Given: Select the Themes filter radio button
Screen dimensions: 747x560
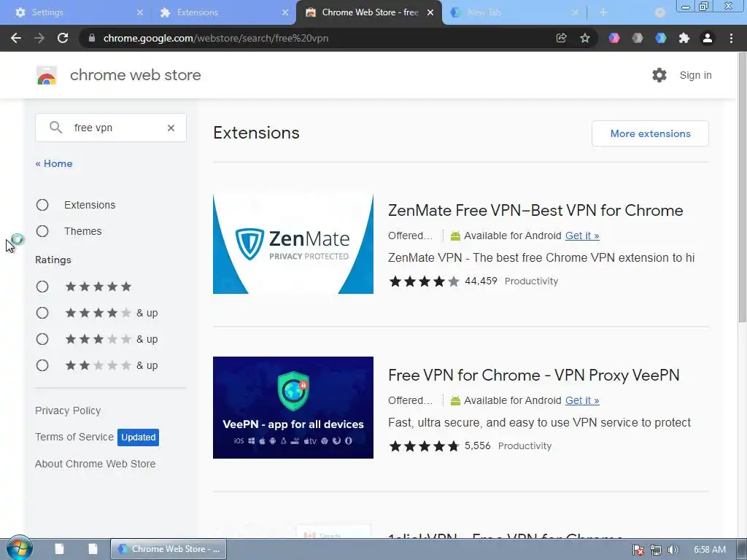Looking at the screenshot, I should tap(42, 231).
